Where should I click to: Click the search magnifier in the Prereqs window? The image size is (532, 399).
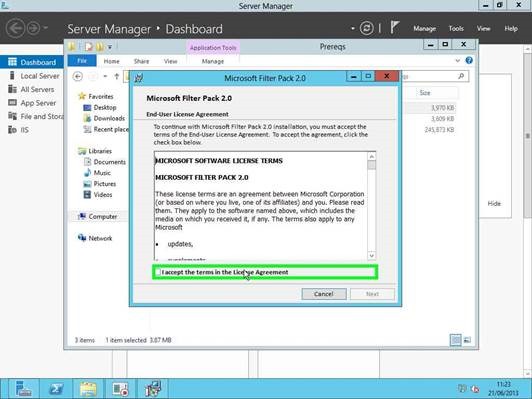pos(461,76)
